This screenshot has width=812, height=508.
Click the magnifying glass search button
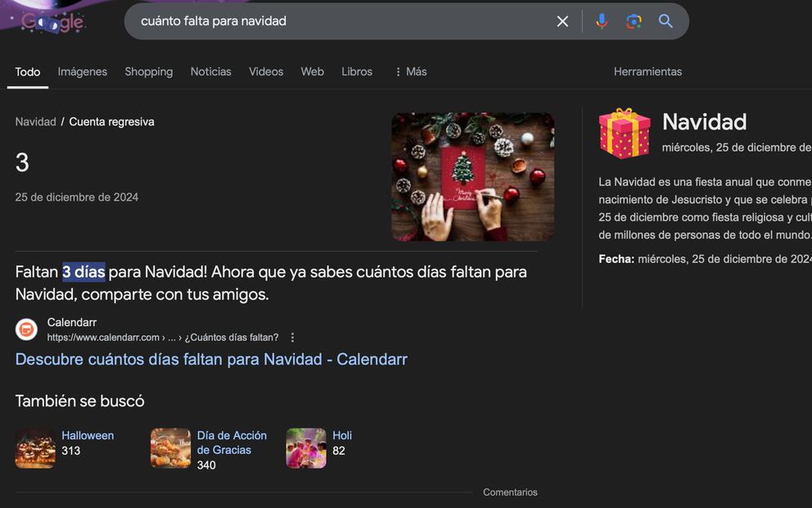coord(665,21)
